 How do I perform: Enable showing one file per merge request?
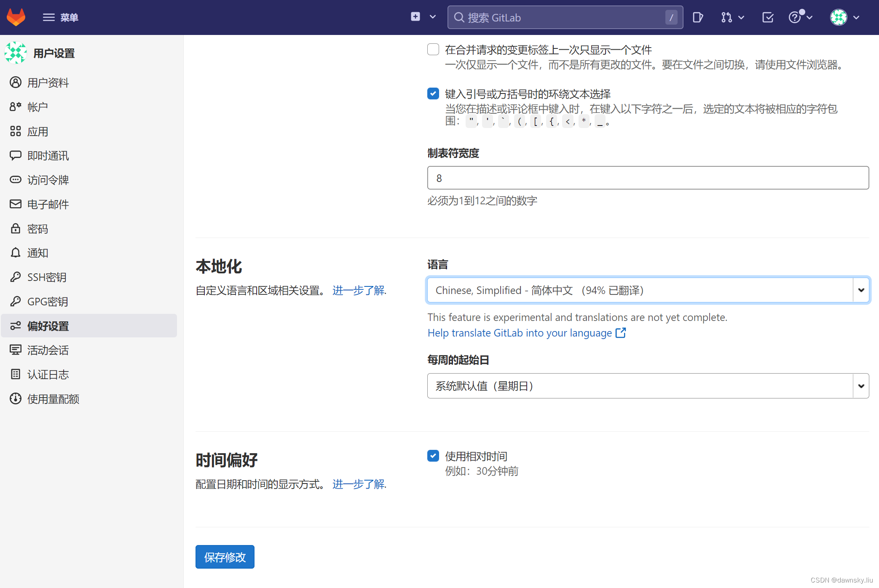coord(433,49)
